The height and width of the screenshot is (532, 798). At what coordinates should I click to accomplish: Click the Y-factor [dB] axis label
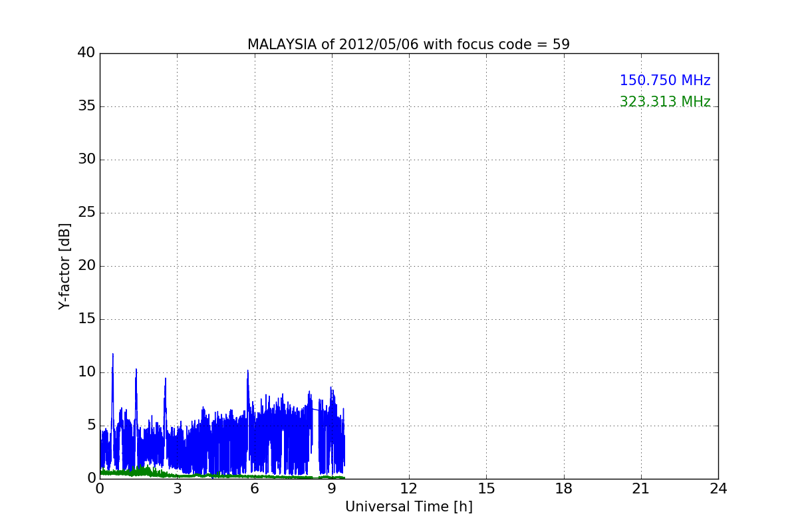point(65,266)
